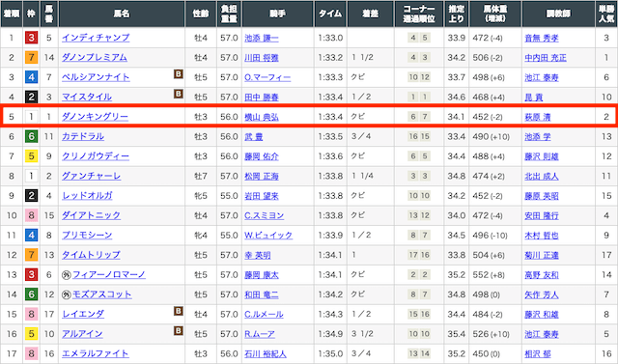Click blue frame badge 4 in プリモシーン row

pos(31,236)
